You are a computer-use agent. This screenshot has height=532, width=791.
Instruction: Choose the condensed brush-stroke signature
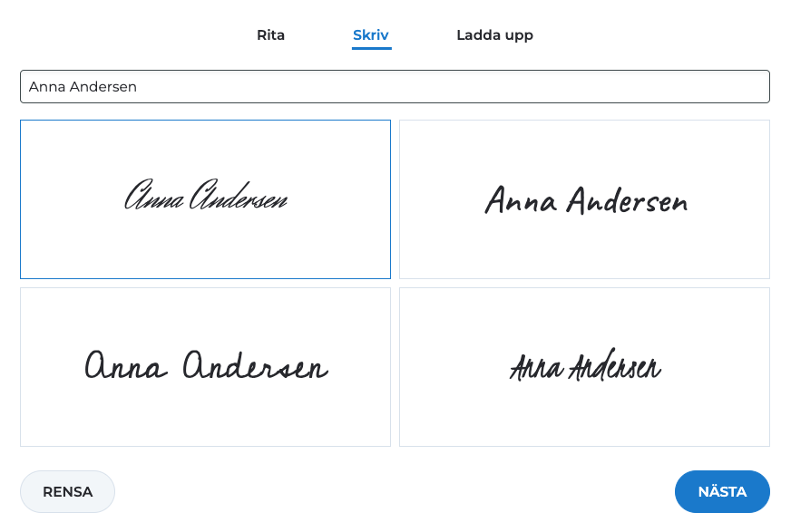(x=584, y=367)
